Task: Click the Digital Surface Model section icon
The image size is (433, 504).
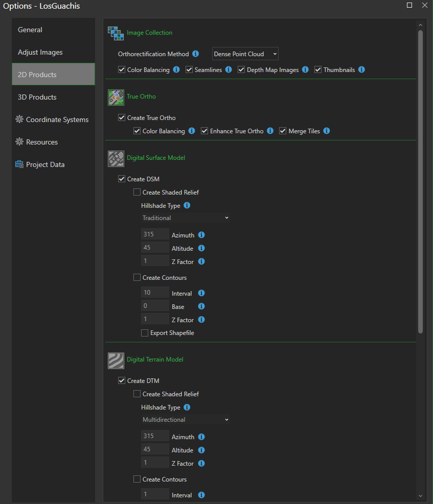Action: pos(116,158)
